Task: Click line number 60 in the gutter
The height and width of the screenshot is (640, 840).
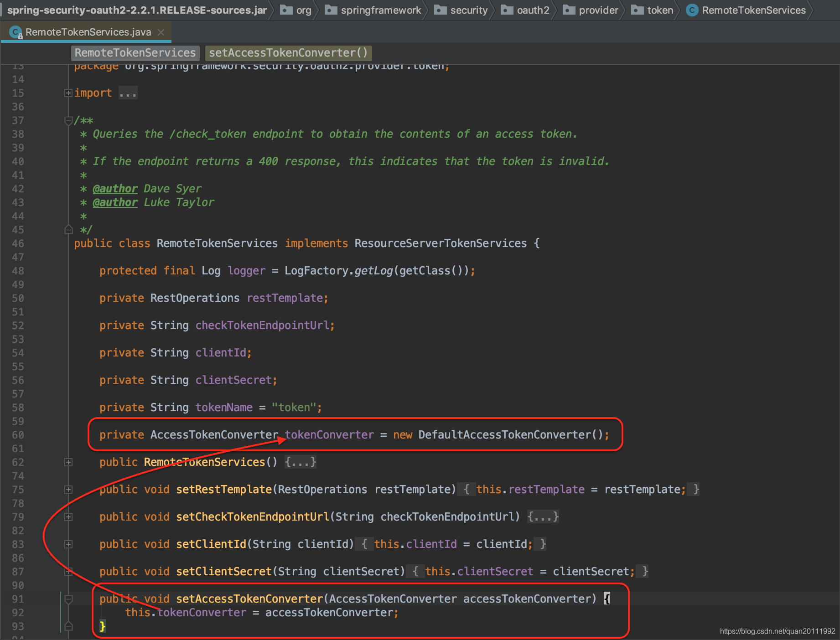Action: [x=18, y=435]
